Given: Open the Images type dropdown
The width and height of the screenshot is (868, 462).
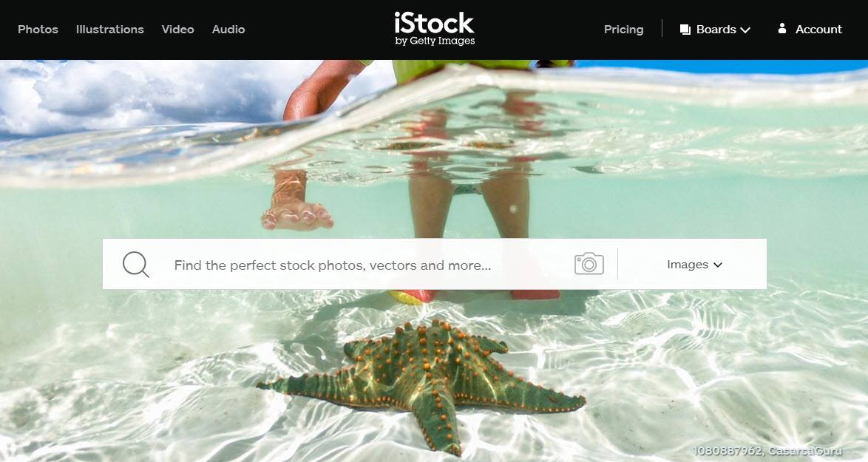Looking at the screenshot, I should pos(694,265).
